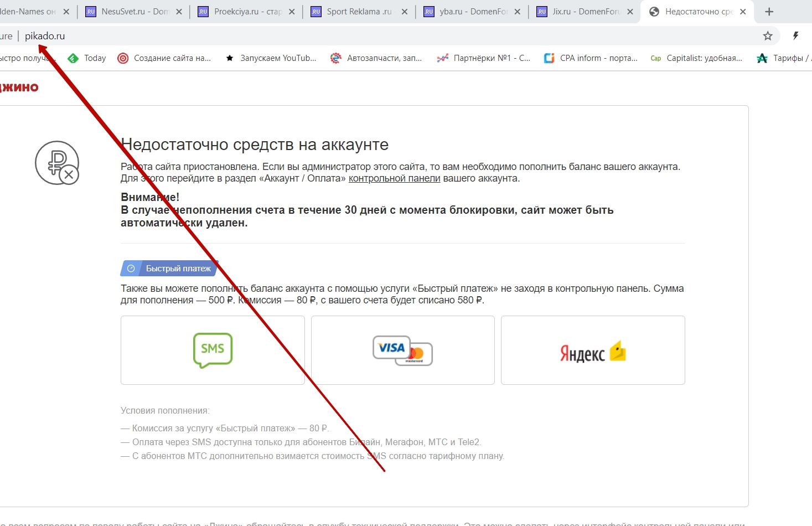Click the Быстрый платеж label
This screenshot has height=526, width=812.
click(178, 269)
